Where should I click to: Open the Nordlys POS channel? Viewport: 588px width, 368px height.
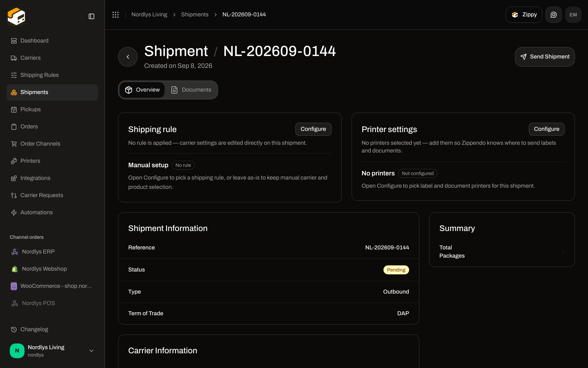(x=52, y=303)
